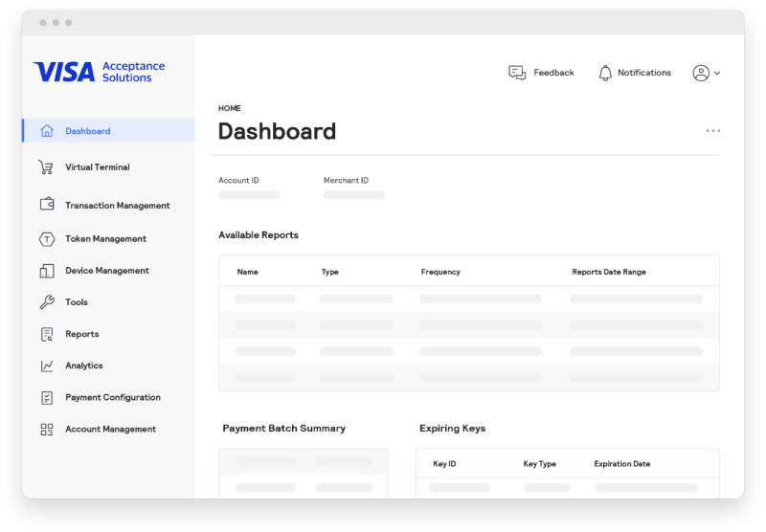The image size is (766, 532).
Task: Click the Dashboard house icon
Action: 47,131
